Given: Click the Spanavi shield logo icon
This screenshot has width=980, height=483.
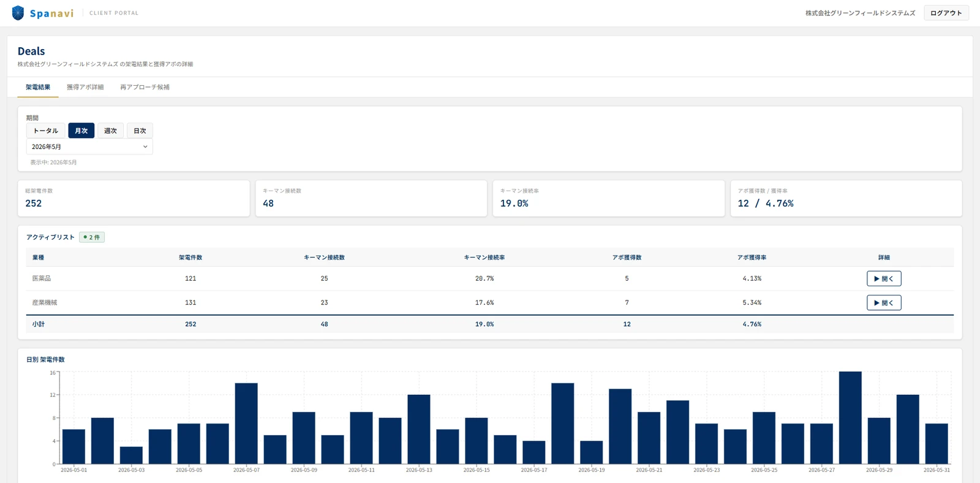Looking at the screenshot, I should [x=18, y=13].
